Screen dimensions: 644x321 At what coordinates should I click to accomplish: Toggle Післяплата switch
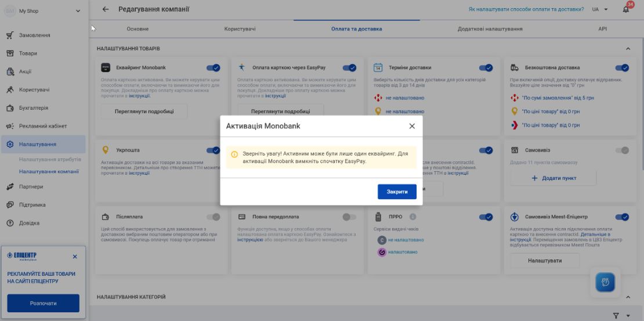click(213, 217)
